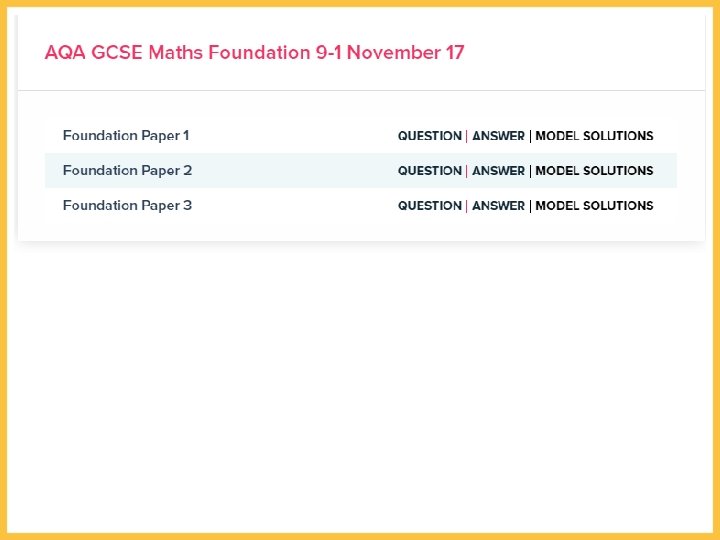Click the horizontal divider line below the heading
Screen dimensions: 720x540
coord(360,91)
